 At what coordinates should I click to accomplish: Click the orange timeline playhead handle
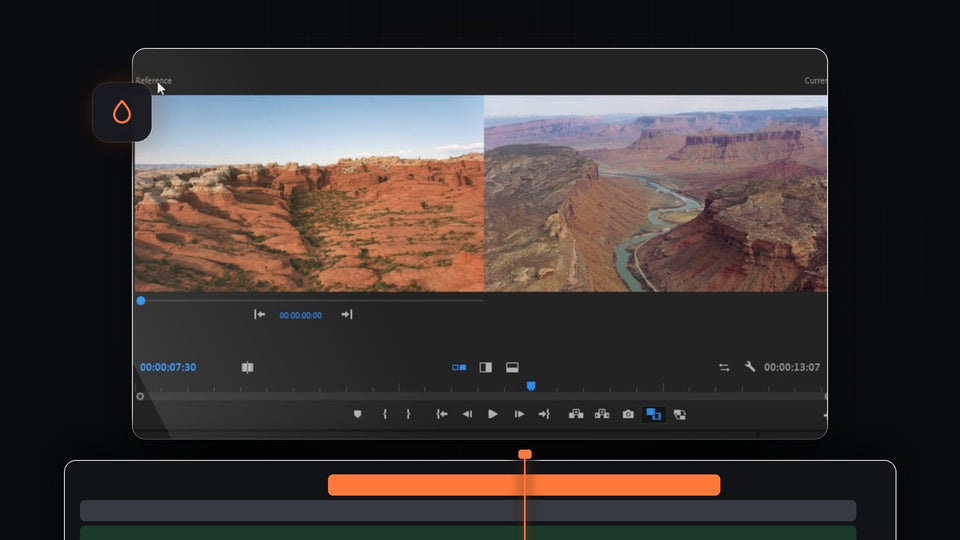click(525, 454)
